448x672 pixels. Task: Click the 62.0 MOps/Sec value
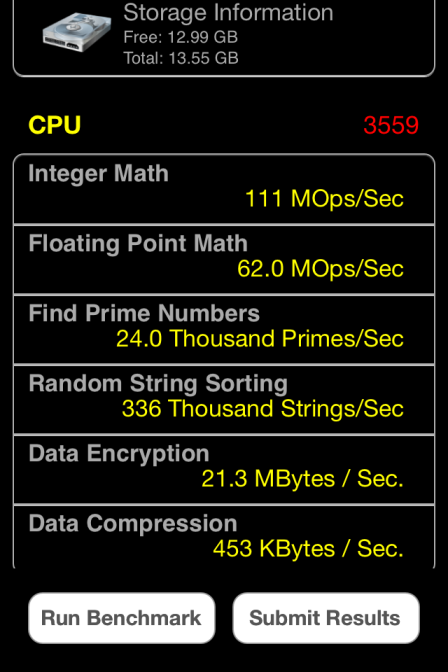[x=320, y=269]
